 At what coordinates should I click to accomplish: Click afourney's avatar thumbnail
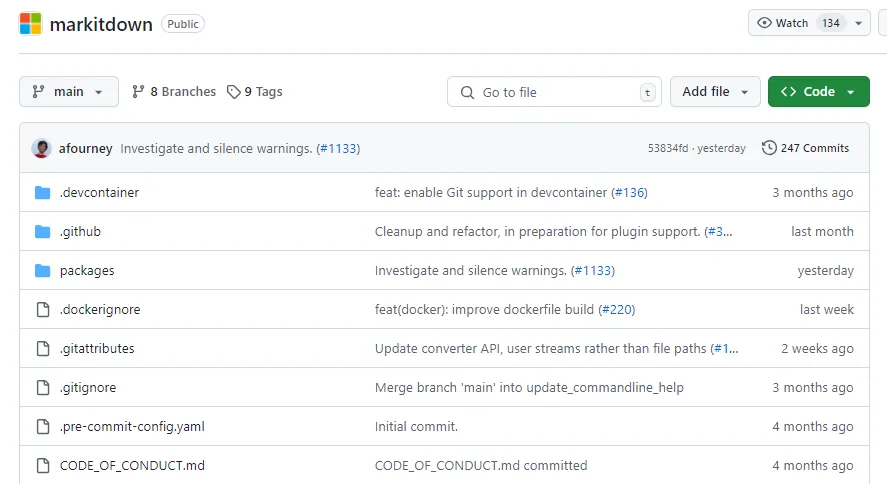[41, 148]
